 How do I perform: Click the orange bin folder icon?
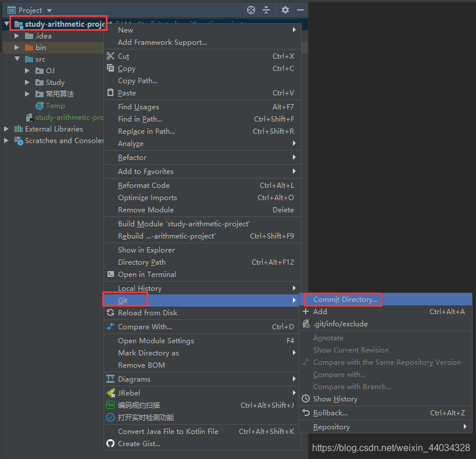coord(29,47)
